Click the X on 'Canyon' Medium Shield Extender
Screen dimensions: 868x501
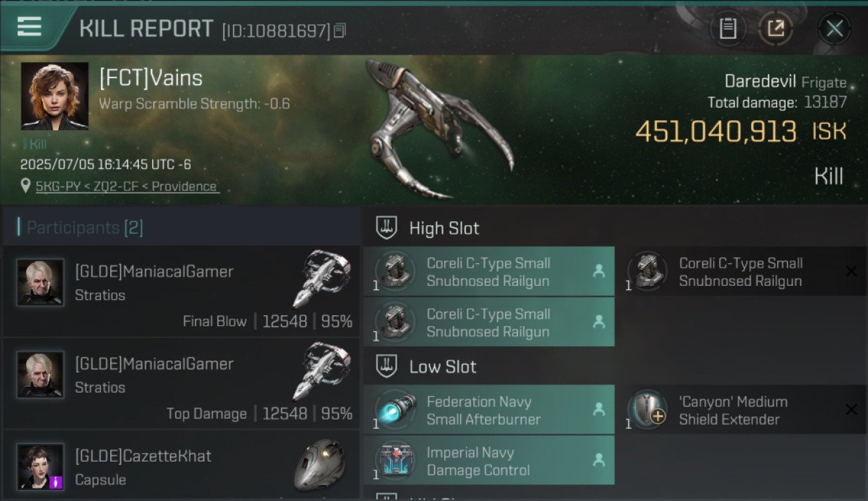tap(851, 409)
